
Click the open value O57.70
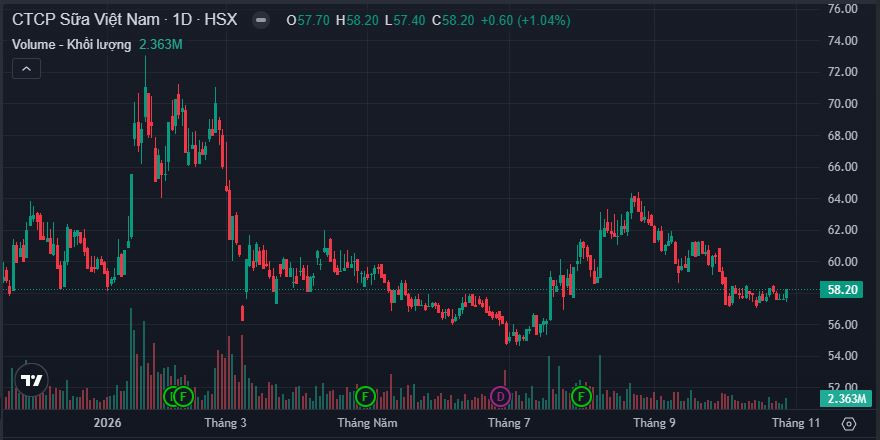tap(308, 21)
